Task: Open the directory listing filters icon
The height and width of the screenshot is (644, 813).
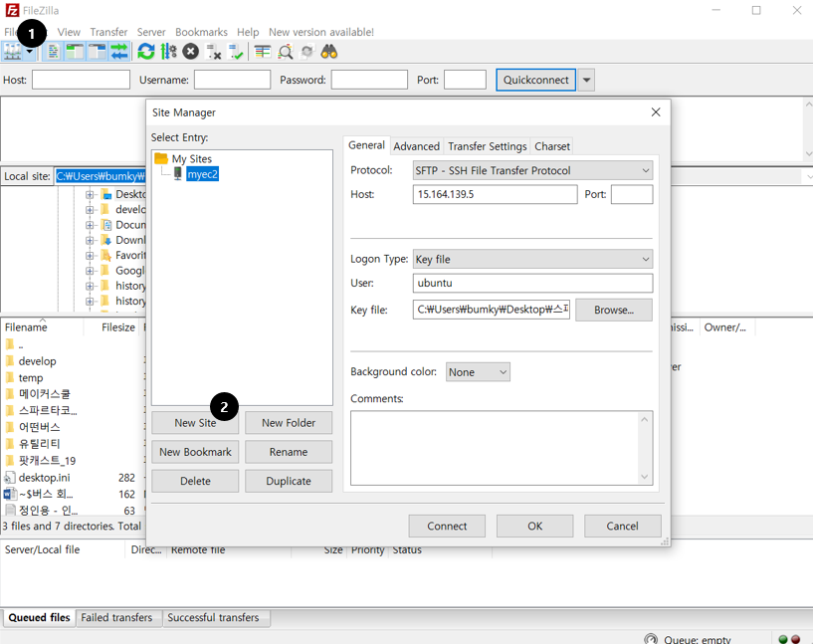Action: (263, 52)
